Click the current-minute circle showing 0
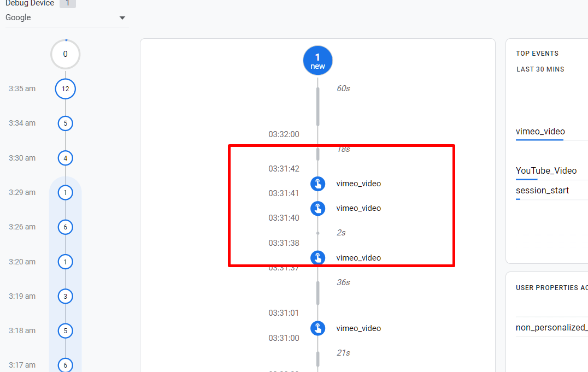The image size is (588, 372). (65, 54)
